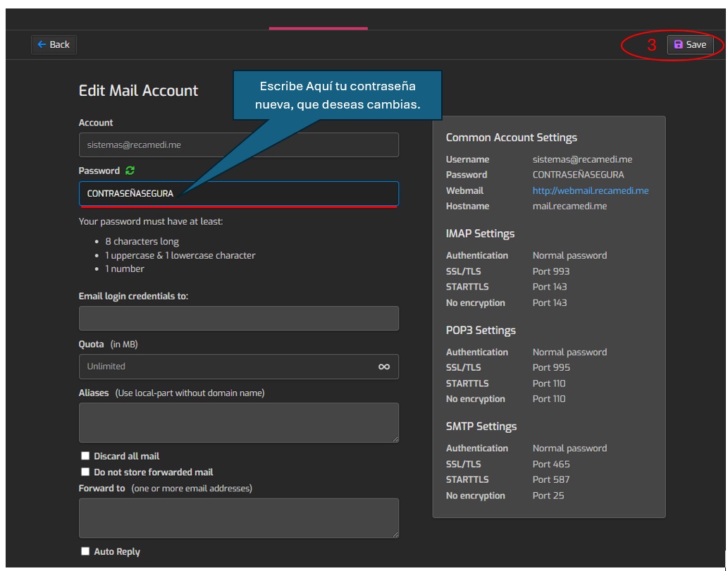Click the SMTP No encryption Port 25 value
The width and height of the screenshot is (728, 571).
(x=548, y=496)
